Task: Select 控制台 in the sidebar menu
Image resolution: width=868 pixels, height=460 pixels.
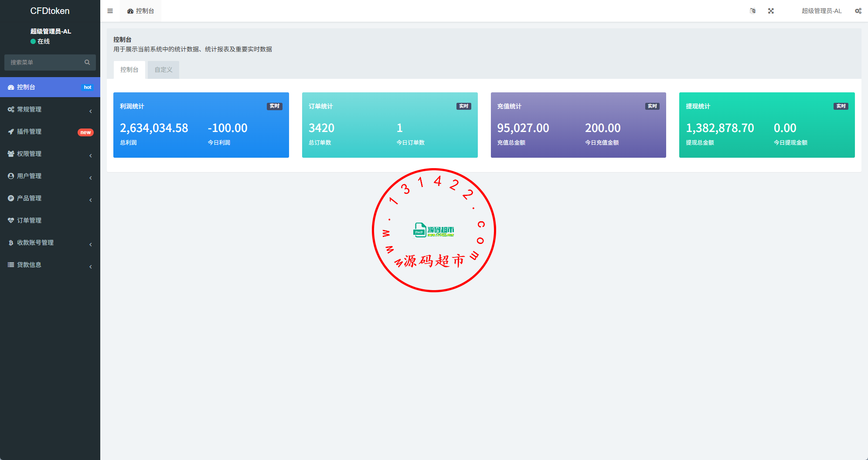Action: coord(50,87)
